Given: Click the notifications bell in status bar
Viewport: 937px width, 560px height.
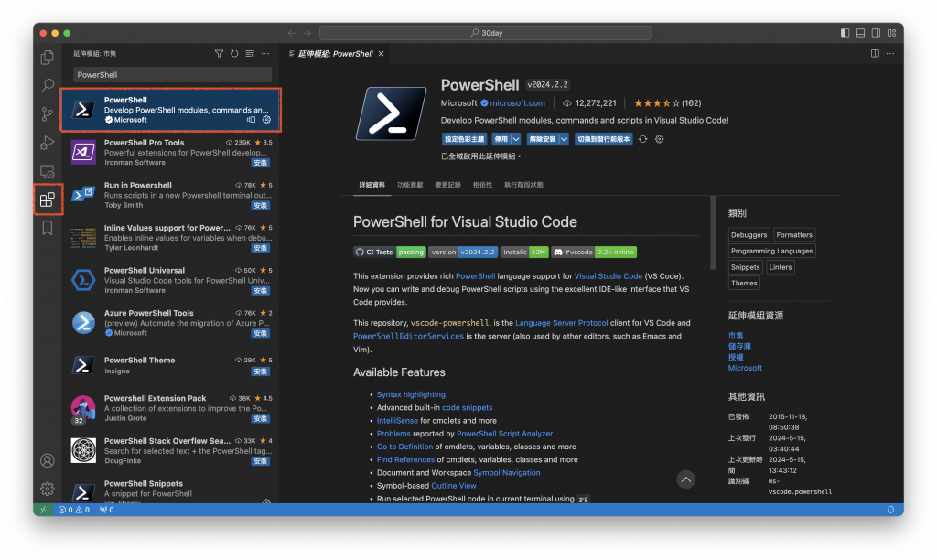Looking at the screenshot, I should [x=890, y=510].
